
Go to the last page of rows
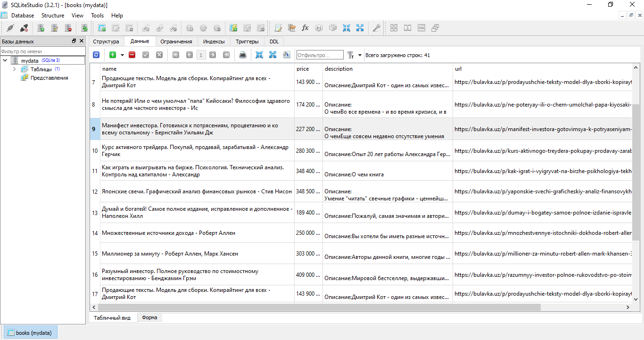[x=226, y=55]
